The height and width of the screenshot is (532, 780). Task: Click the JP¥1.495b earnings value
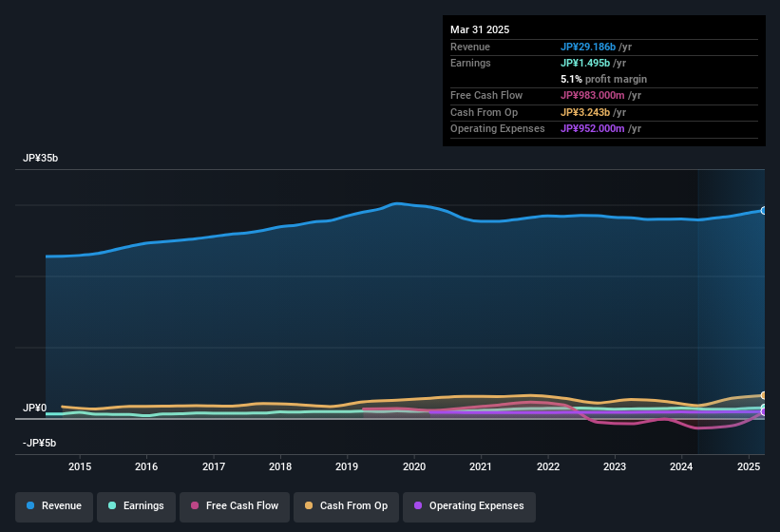[x=585, y=63]
